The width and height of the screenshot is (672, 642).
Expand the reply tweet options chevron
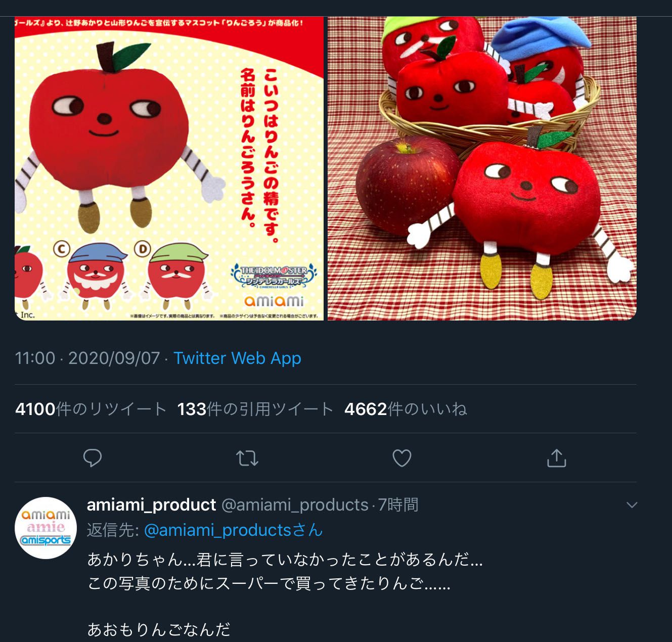[632, 505]
